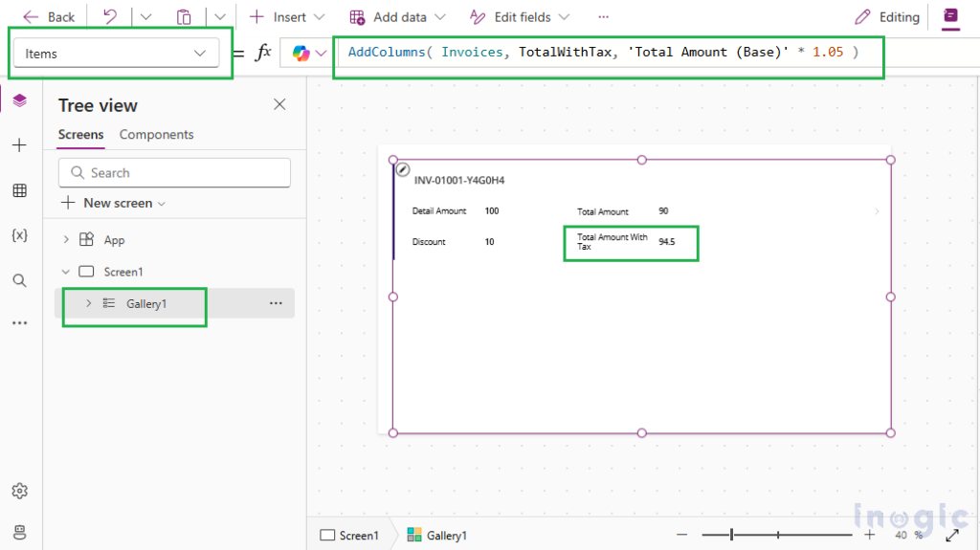Click the tree view Search field
This screenshot has width=980, height=550.
tap(174, 173)
